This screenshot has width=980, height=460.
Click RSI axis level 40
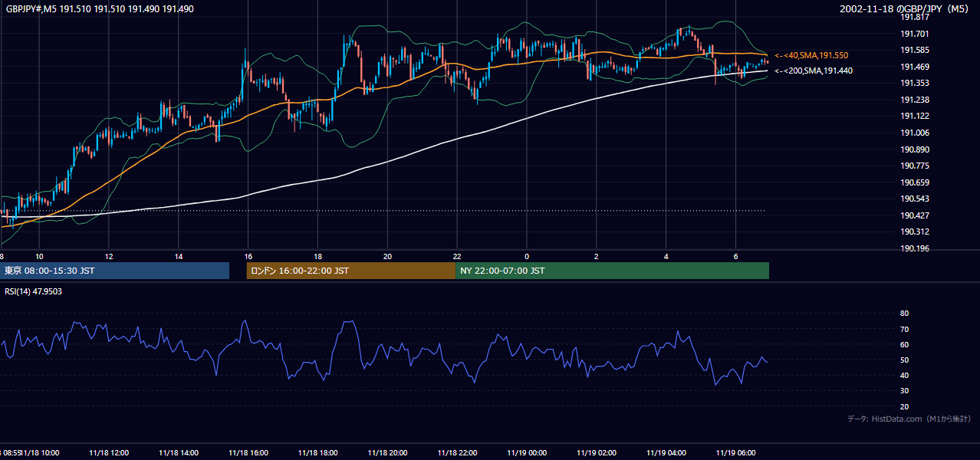[904, 375]
